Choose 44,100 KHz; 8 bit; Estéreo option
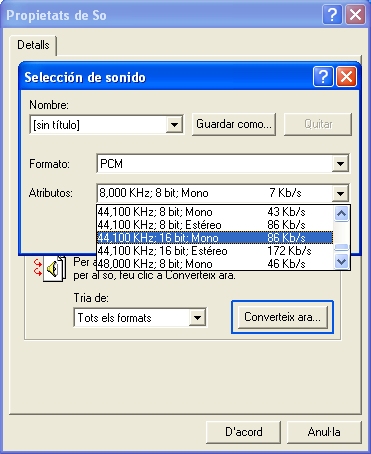This screenshot has width=371, height=454. 215,225
